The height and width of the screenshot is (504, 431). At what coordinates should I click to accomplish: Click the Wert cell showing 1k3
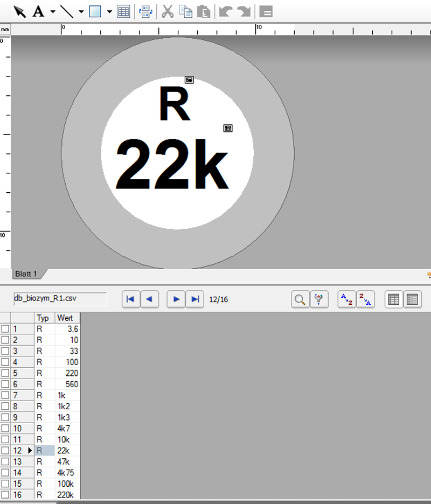coord(67,417)
